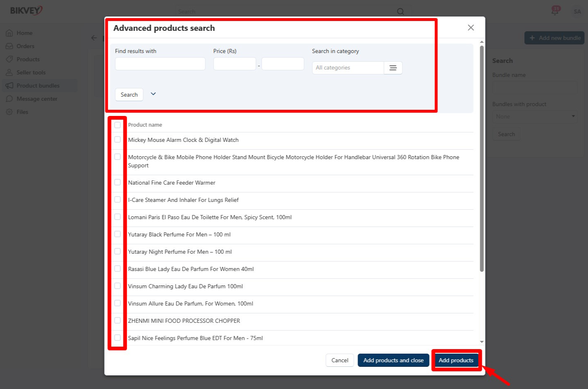Click the Search button in the dialog
The image size is (588, 389).
[x=129, y=95]
